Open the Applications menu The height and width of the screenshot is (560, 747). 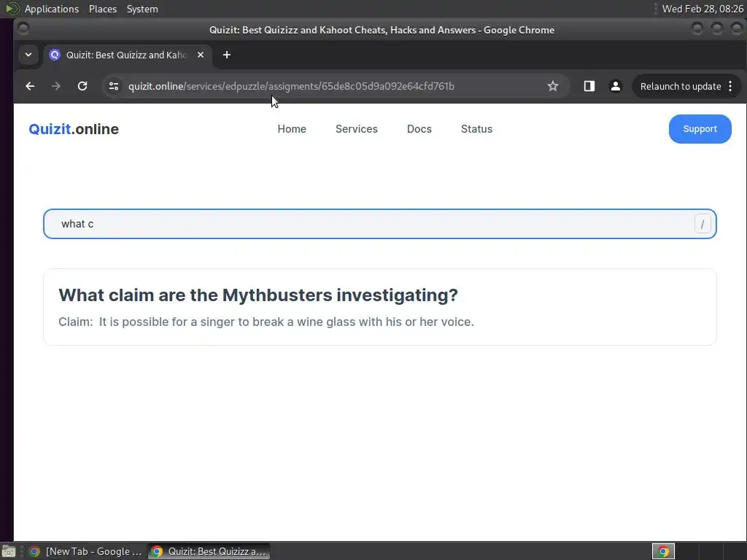[52, 9]
